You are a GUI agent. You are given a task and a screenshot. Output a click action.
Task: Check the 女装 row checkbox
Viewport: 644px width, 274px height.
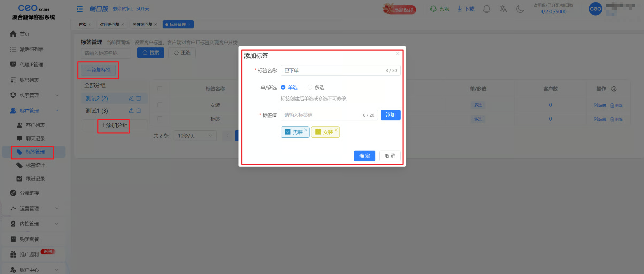point(160,105)
